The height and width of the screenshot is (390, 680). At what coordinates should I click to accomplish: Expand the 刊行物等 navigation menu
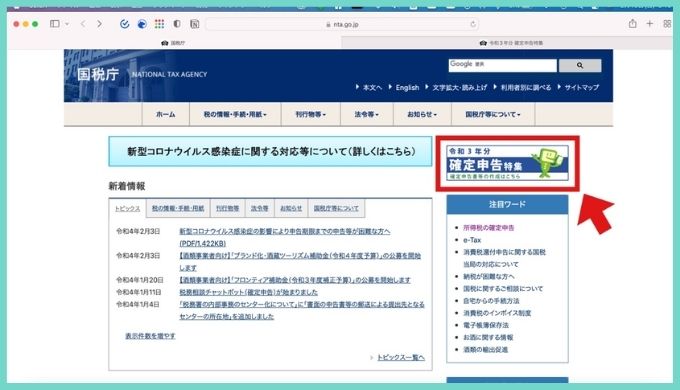pyautogui.click(x=311, y=114)
